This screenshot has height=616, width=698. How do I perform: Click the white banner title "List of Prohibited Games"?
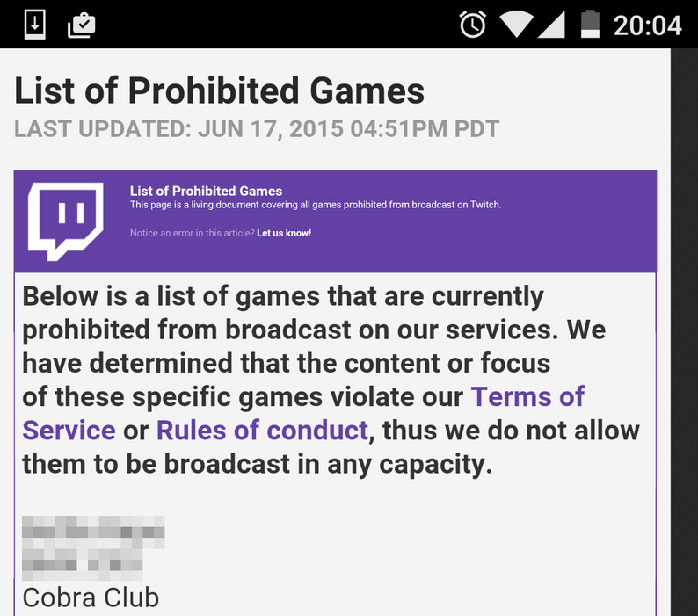coord(206,191)
